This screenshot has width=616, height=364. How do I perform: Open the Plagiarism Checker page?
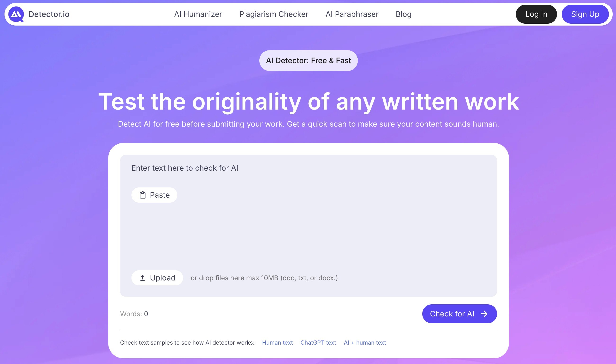pos(274,14)
